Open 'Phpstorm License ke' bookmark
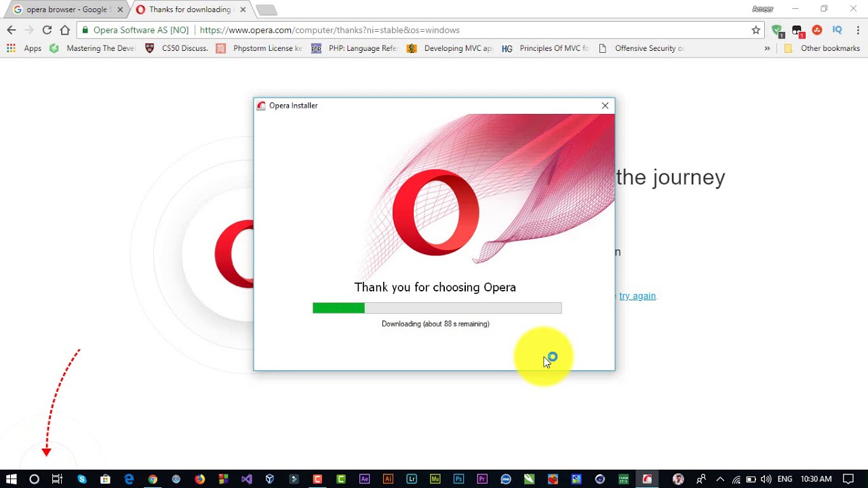 click(259, 48)
